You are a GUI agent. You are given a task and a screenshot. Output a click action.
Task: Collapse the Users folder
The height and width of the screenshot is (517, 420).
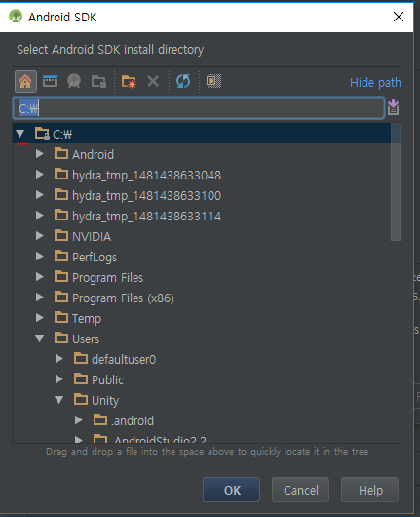click(40, 338)
